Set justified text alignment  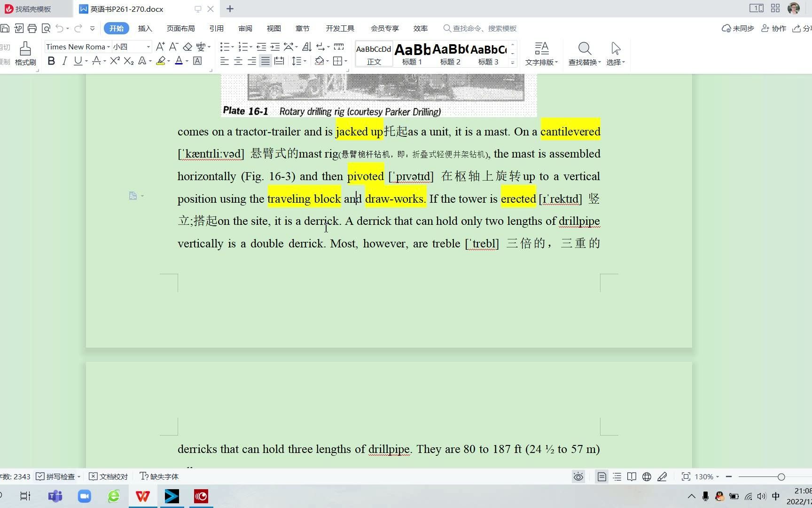265,61
